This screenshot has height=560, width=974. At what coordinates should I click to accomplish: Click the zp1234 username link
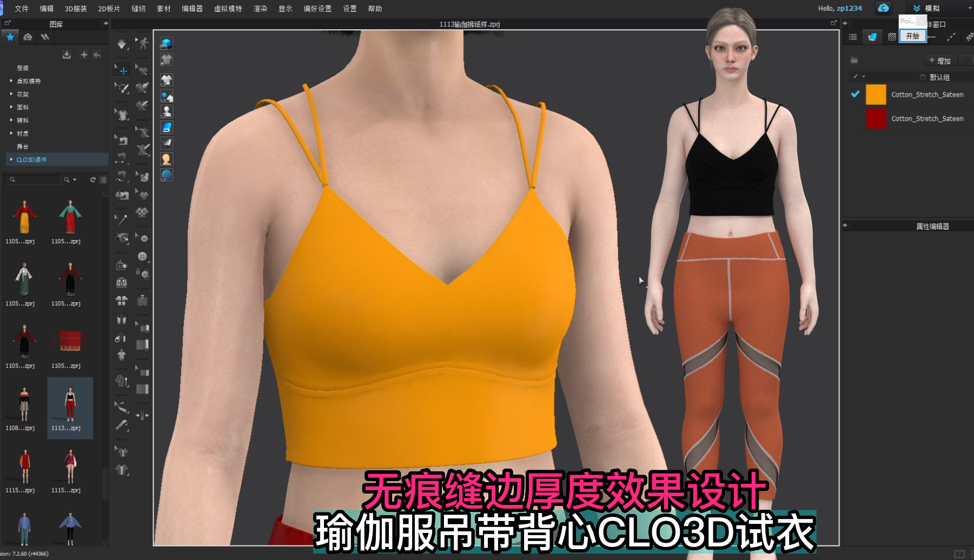coord(849,8)
